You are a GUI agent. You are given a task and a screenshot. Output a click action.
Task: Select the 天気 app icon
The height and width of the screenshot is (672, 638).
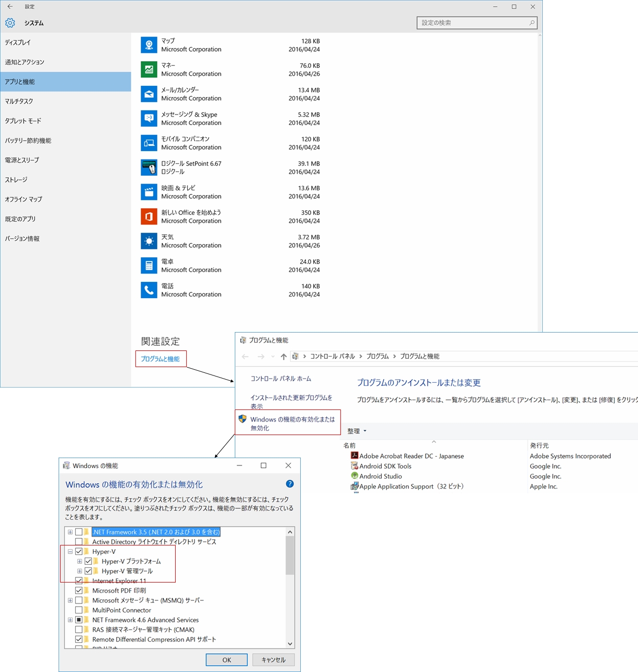pyautogui.click(x=149, y=241)
